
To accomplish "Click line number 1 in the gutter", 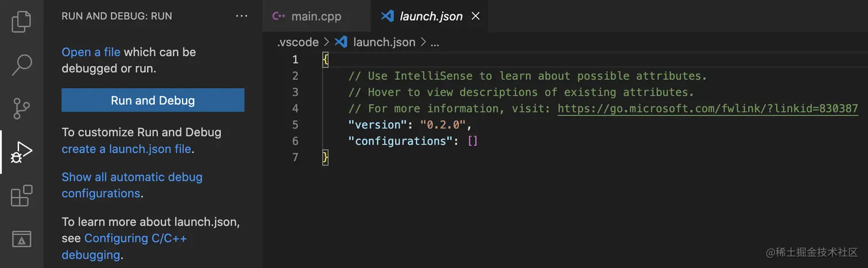I will point(295,60).
